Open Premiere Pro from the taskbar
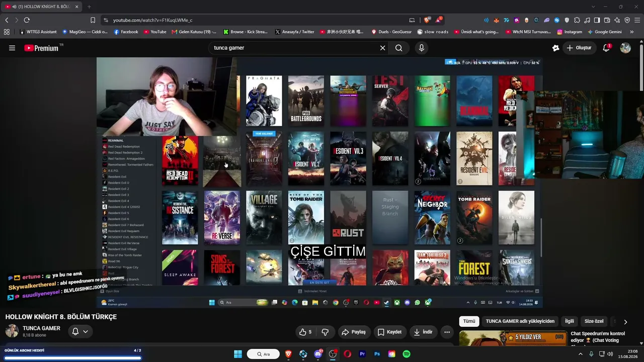 pos(362,354)
